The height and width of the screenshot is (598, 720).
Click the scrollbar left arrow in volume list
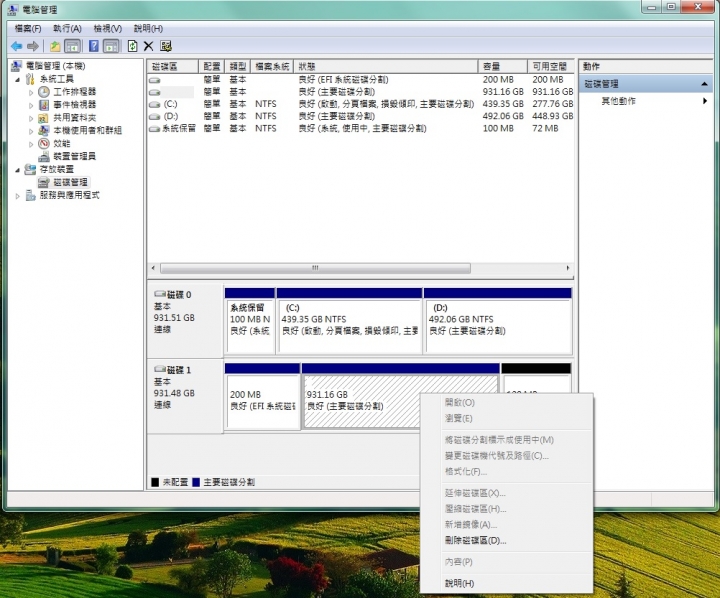pos(153,268)
